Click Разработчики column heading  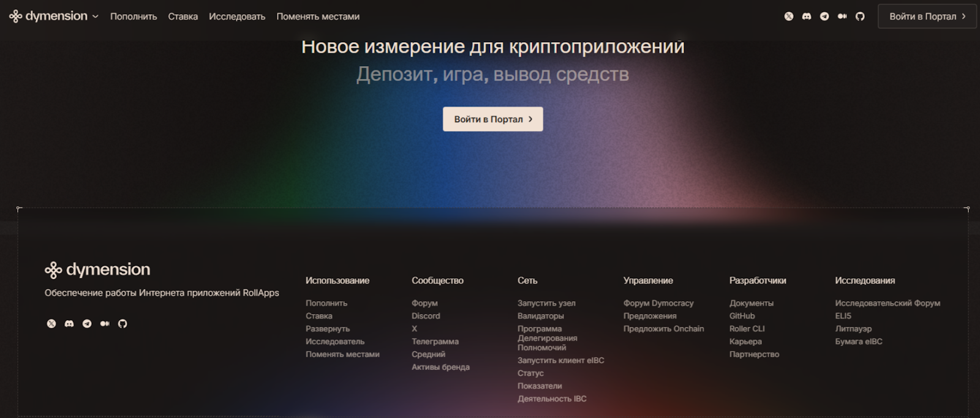pyautogui.click(x=758, y=280)
